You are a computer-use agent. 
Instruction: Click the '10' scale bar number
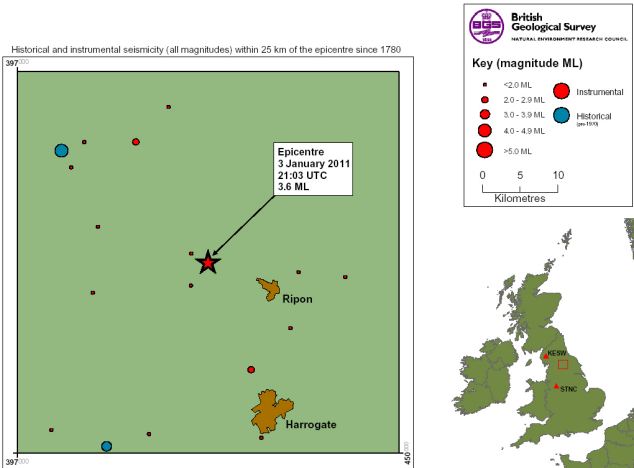pos(558,175)
